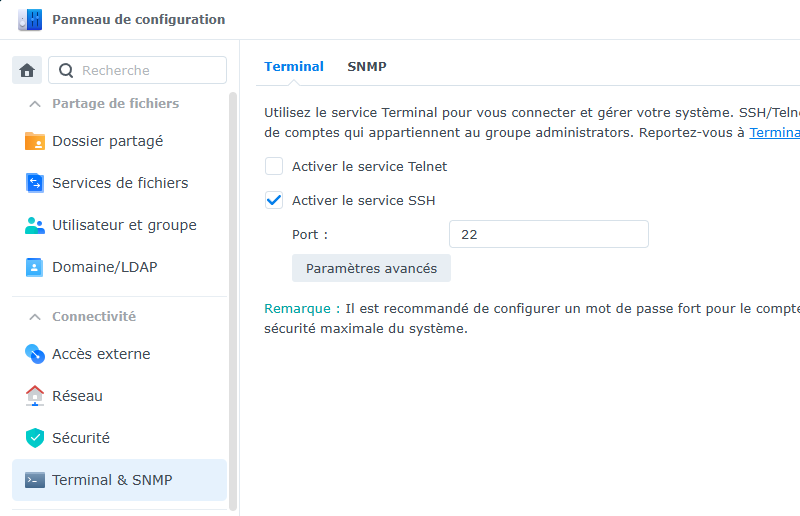Click the Sécurité shield icon

35,438
